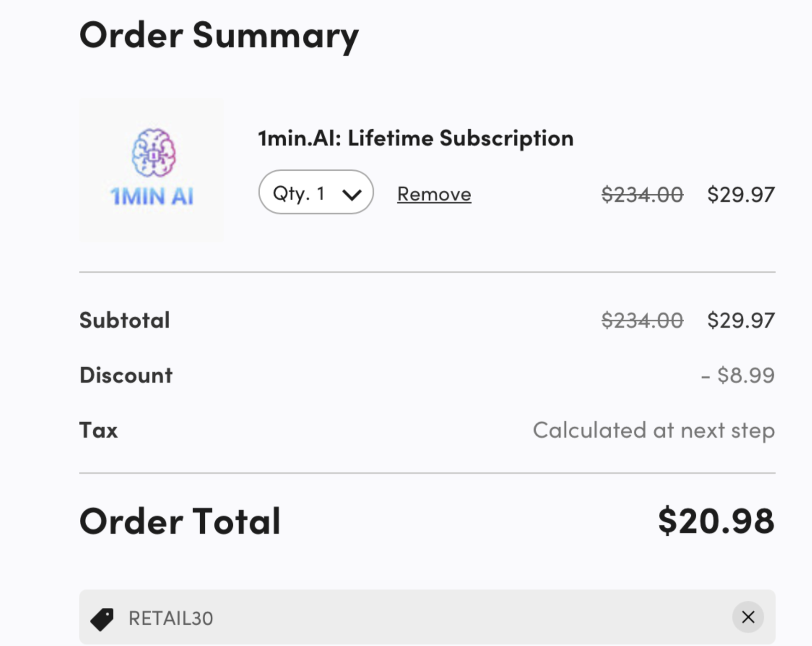This screenshot has height=646, width=812.
Task: Click the price tag icon beside RETAIL30
Action: (102, 619)
